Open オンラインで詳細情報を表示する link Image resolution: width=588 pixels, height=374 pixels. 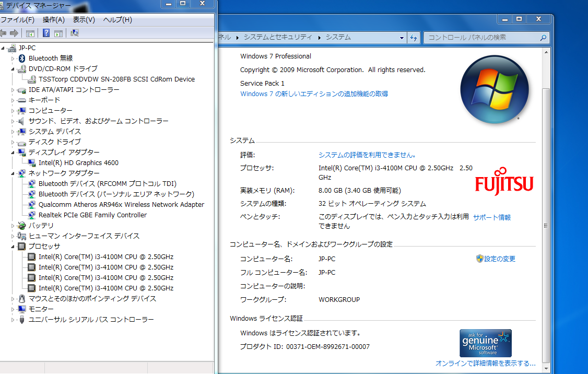click(x=485, y=363)
